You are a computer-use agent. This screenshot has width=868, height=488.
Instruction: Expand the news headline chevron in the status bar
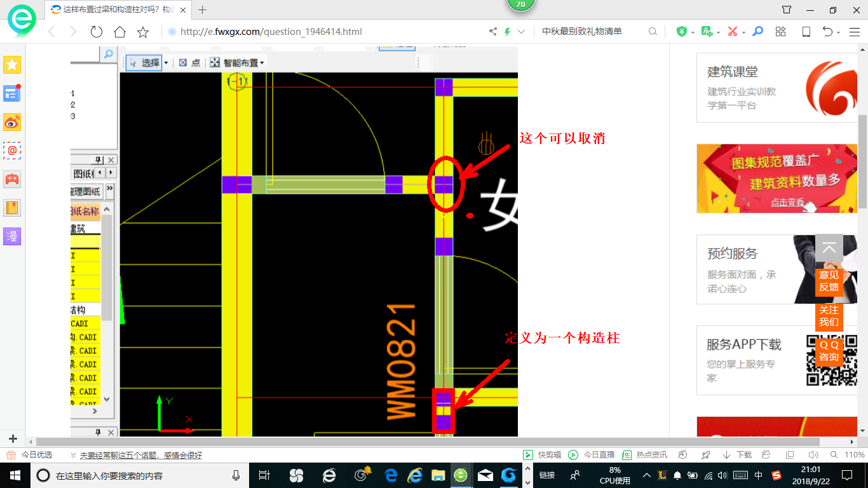(x=74, y=456)
